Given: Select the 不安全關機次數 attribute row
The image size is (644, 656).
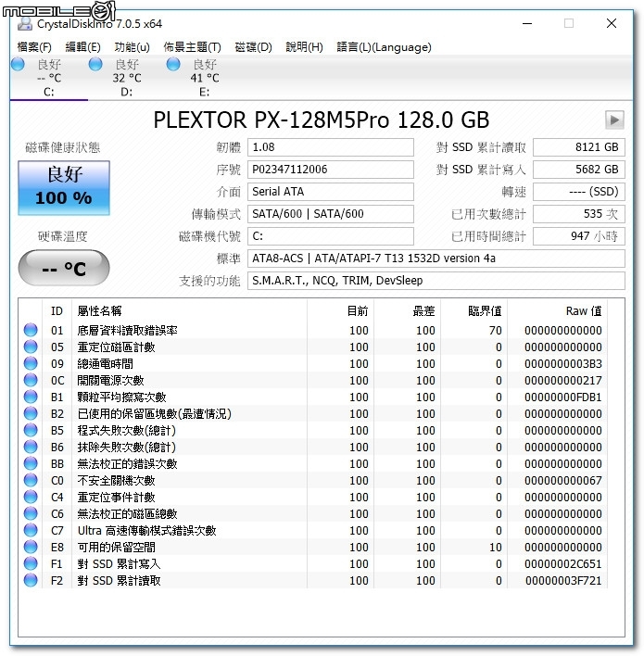Looking at the screenshot, I should pos(312,480).
